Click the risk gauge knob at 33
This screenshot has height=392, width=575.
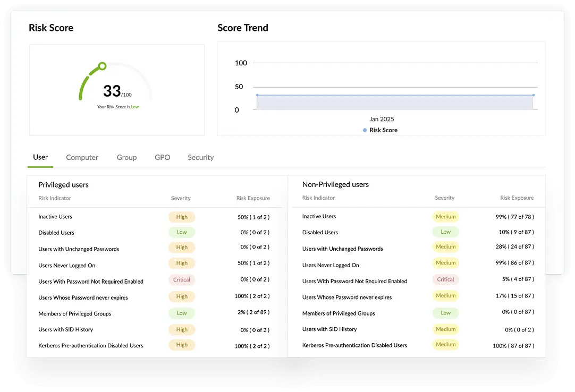click(103, 66)
